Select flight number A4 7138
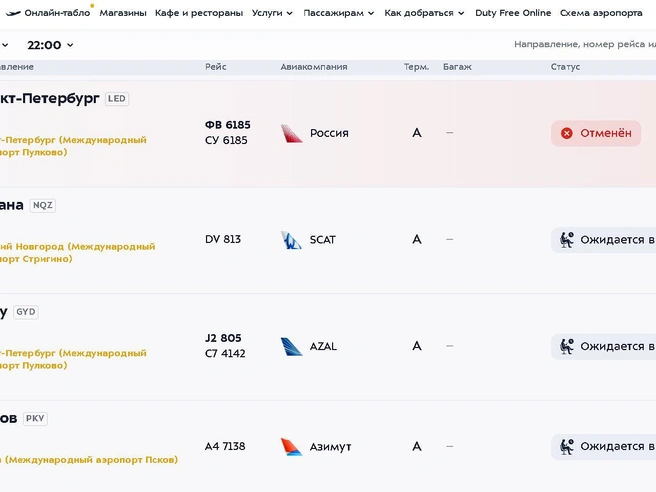This screenshot has width=656, height=492. 225,446
